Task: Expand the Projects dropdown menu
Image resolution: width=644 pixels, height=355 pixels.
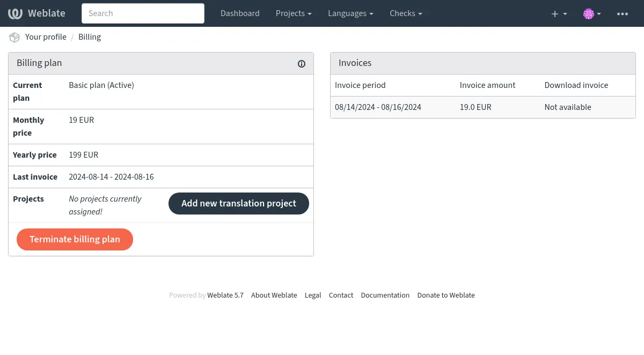Action: [294, 13]
